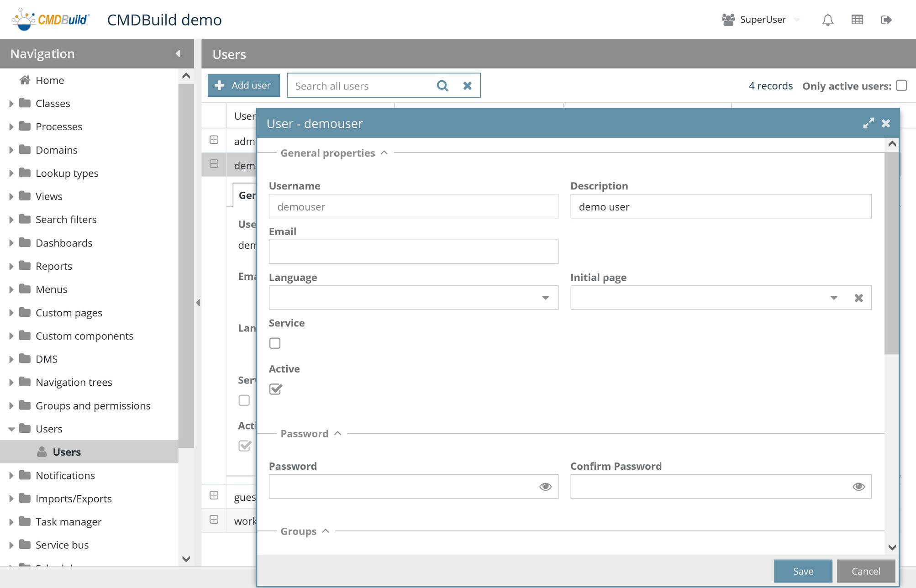Reveal the Confirm Password field via eye icon
Screen dimensions: 916x588
click(x=858, y=487)
